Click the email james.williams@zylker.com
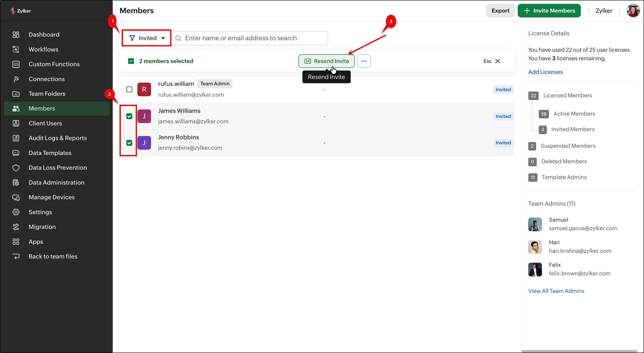This screenshot has width=644, height=353. (193, 121)
